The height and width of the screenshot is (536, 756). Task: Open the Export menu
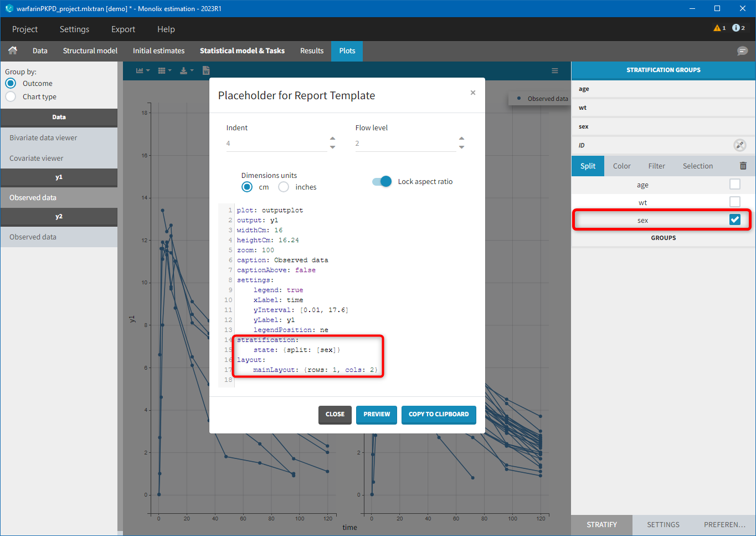tap(123, 29)
